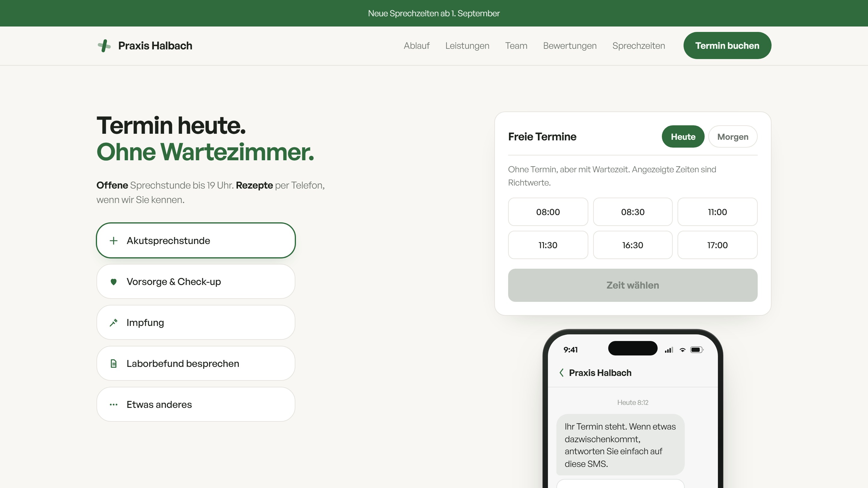Click the Praxis Halbach title in the phone
The image size is (868, 488).
(x=600, y=373)
